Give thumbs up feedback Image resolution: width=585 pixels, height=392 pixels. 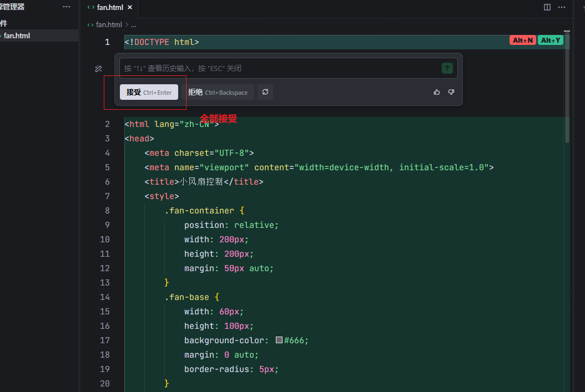coord(437,92)
